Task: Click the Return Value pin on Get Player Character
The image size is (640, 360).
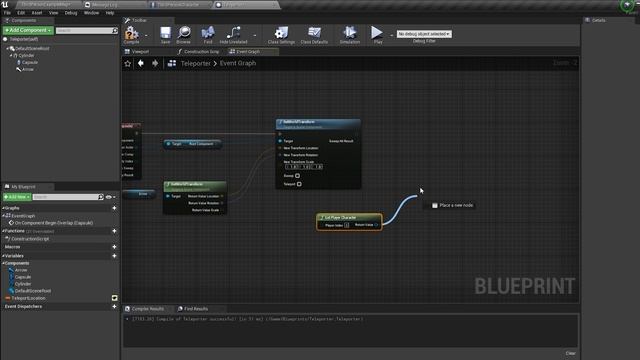Action: click(376, 225)
